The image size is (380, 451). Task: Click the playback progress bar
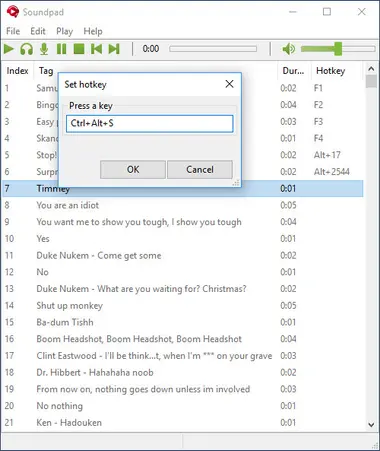click(x=213, y=49)
